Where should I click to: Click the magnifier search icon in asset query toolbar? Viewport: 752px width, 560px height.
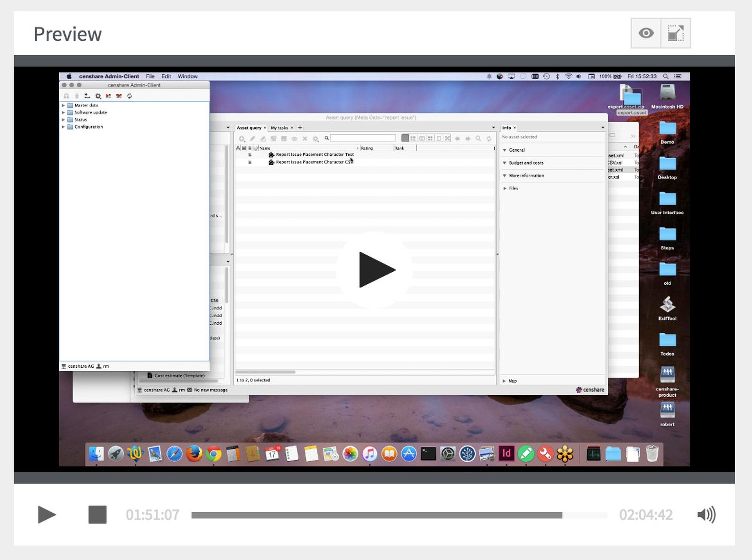pyautogui.click(x=326, y=138)
